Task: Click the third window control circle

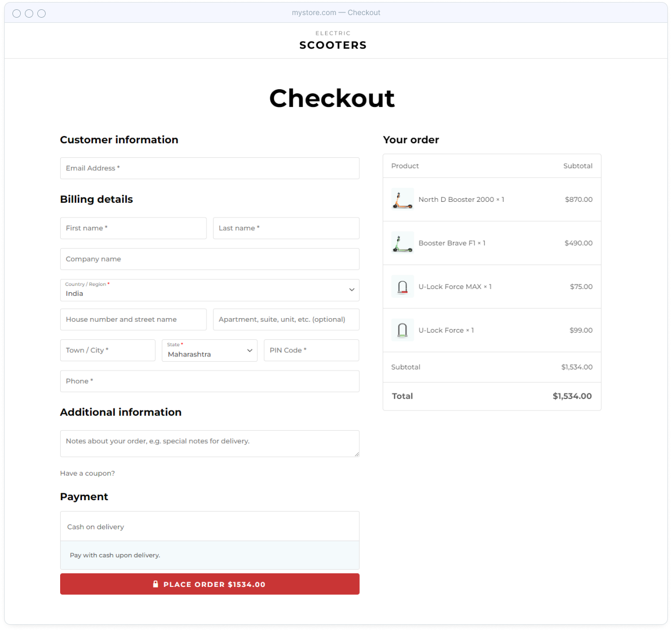Action: [x=41, y=13]
